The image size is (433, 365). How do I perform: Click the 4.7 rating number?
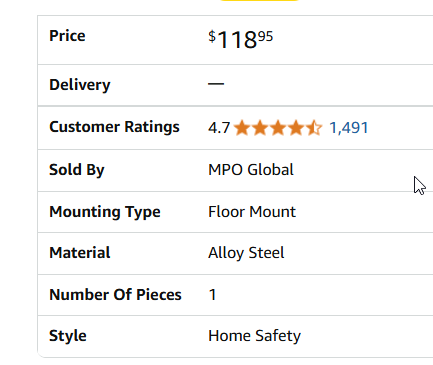tap(219, 128)
